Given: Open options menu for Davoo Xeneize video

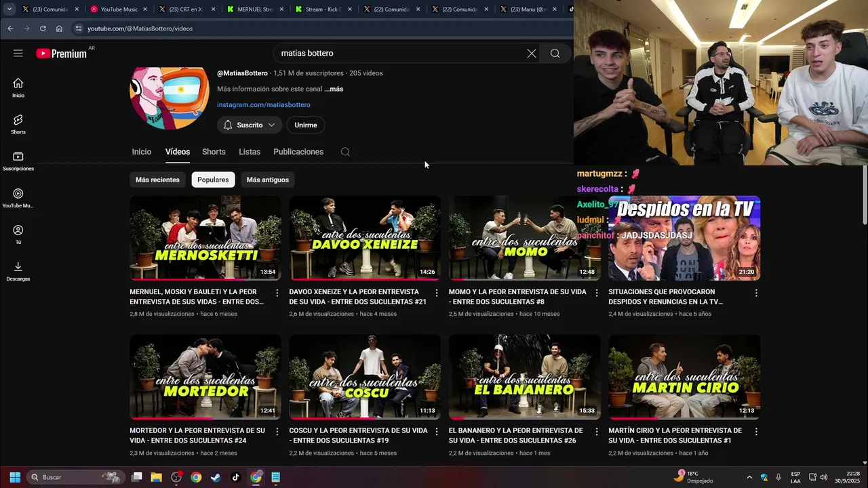Looking at the screenshot, I should [x=437, y=293].
